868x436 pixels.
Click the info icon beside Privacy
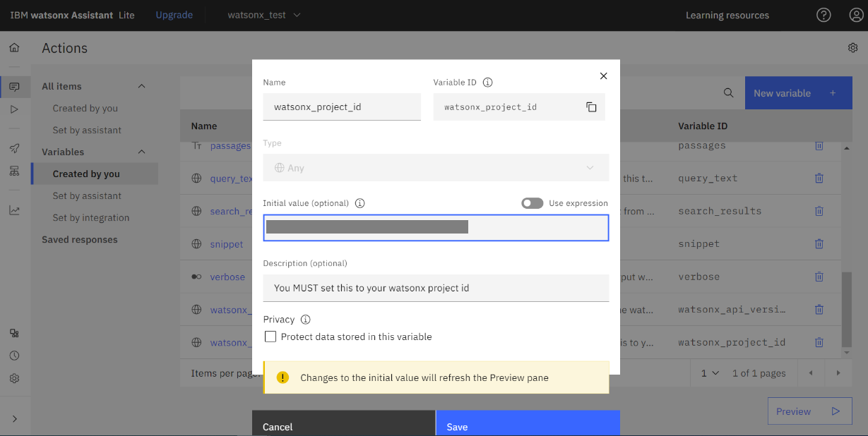point(306,320)
